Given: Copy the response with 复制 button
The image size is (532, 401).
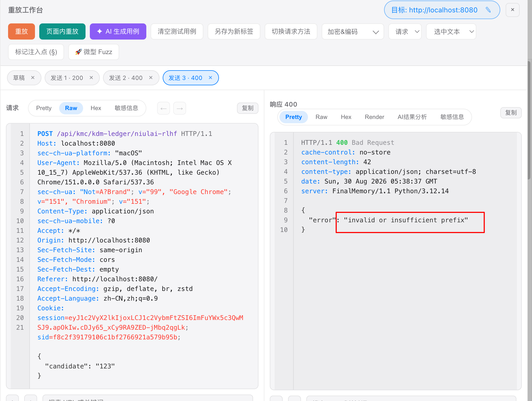Looking at the screenshot, I should coord(511,113).
